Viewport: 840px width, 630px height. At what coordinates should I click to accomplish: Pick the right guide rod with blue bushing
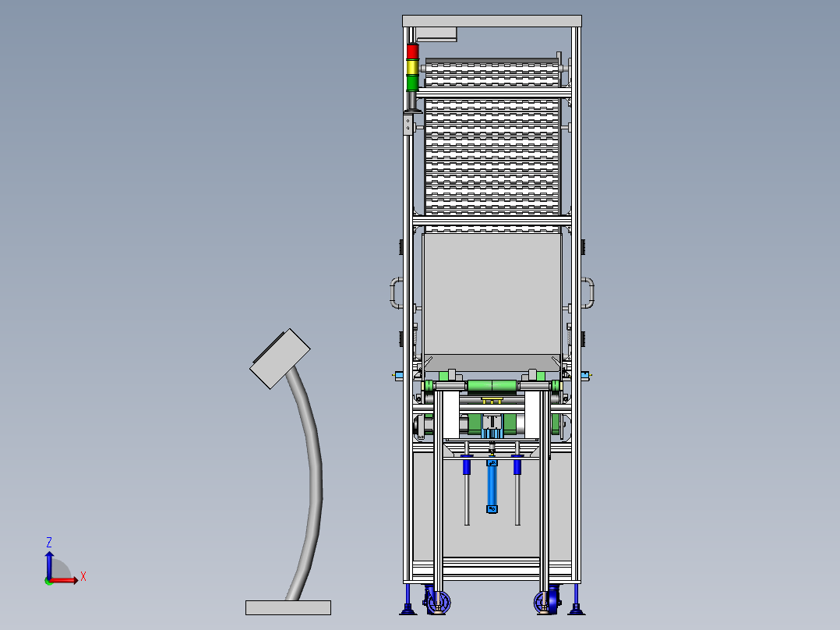(517, 485)
